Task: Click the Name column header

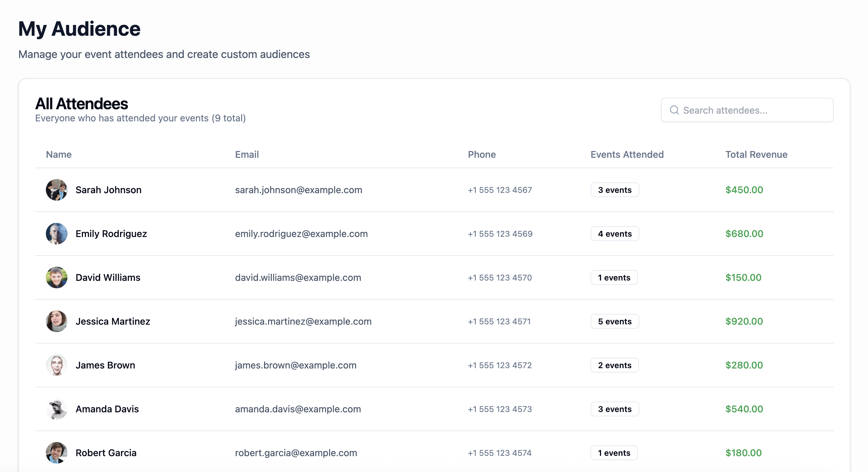Action: pyautogui.click(x=59, y=154)
